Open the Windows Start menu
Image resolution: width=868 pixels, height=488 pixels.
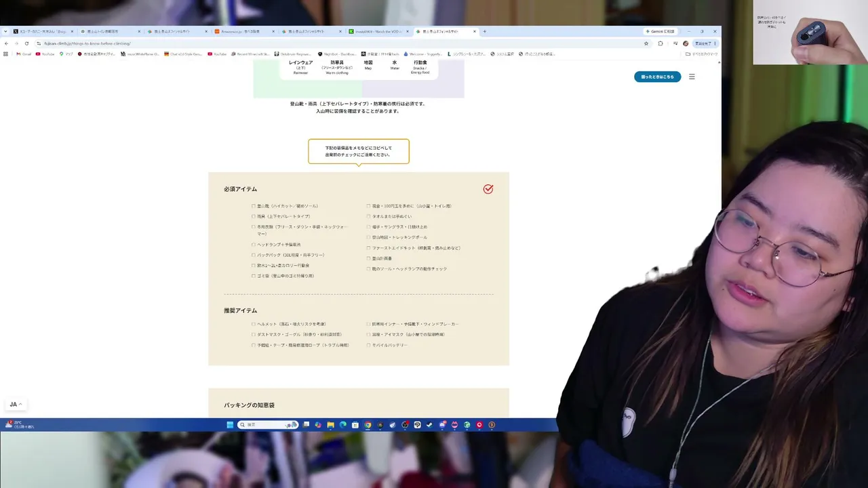[x=230, y=425]
